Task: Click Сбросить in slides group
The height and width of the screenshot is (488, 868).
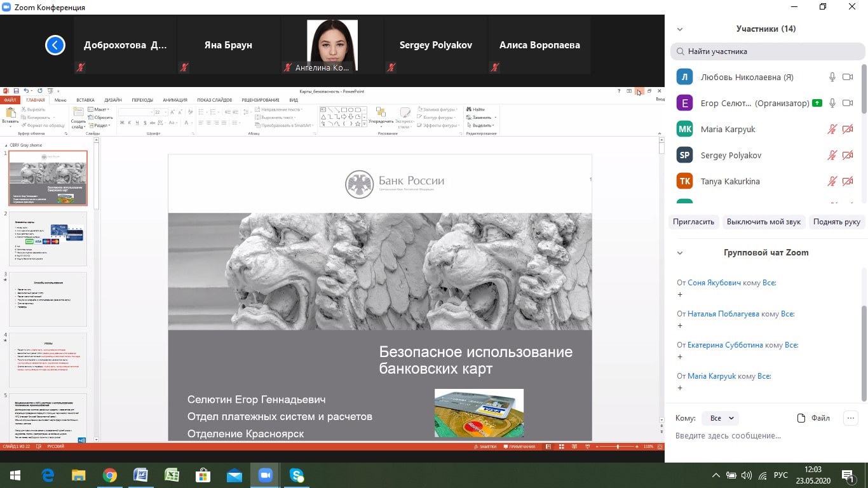Action: click(100, 118)
